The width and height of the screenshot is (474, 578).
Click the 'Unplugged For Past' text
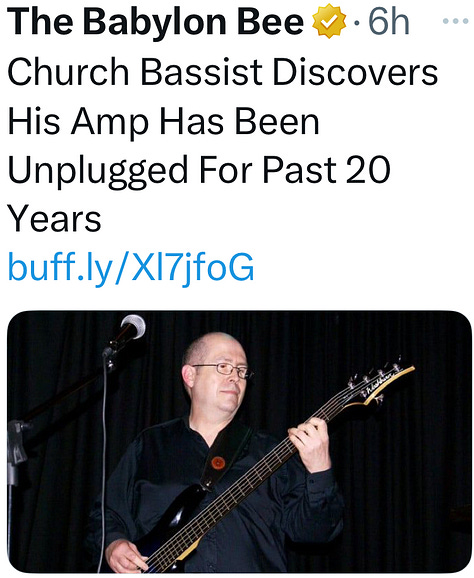click(172, 170)
